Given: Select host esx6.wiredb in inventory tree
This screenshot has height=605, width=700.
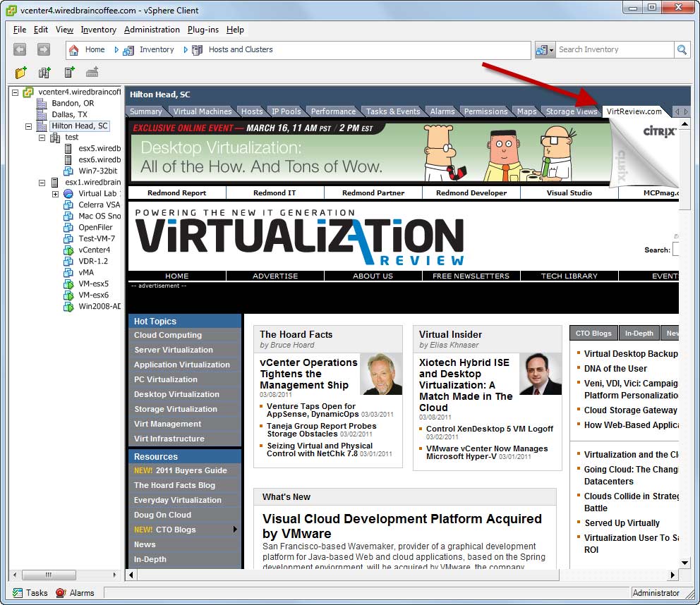Looking at the screenshot, I should tap(99, 159).
